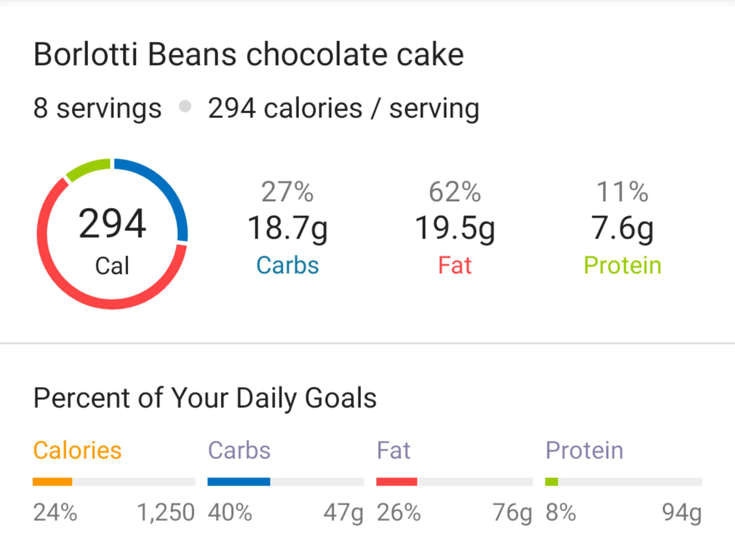The width and height of the screenshot is (735, 560).
Task: Click the 1,250 calorie goal value
Action: pos(166,512)
